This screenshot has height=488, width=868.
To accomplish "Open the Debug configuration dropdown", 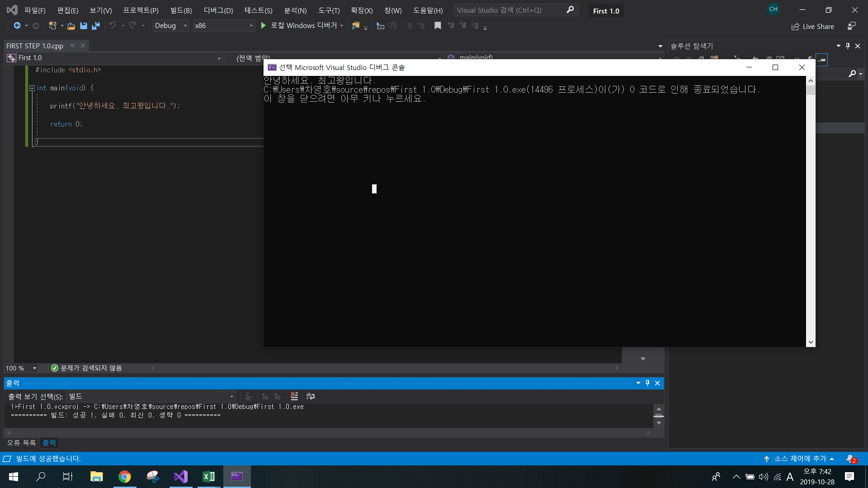I will pos(170,26).
